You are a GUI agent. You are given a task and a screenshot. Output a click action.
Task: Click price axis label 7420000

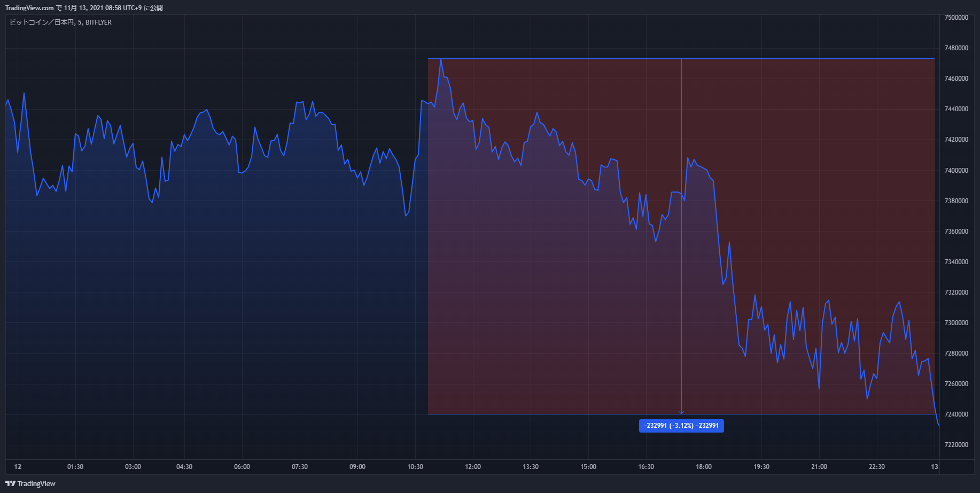956,140
